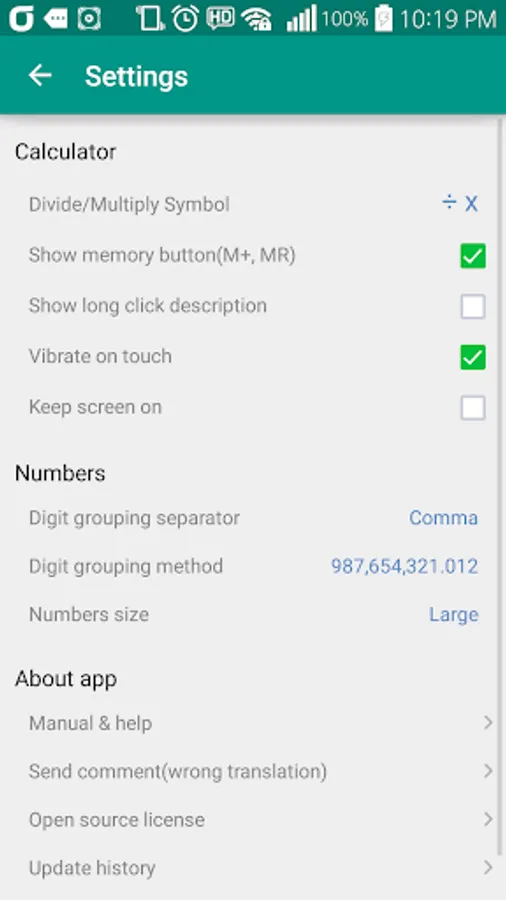Open the Update history item
Image resolution: width=506 pixels, height=900 pixels.
click(x=253, y=867)
